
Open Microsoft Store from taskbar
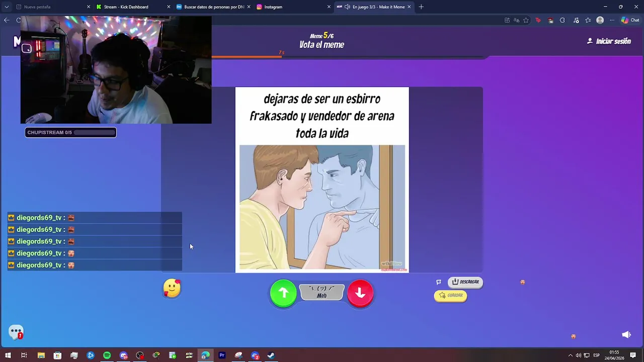tap(57, 355)
